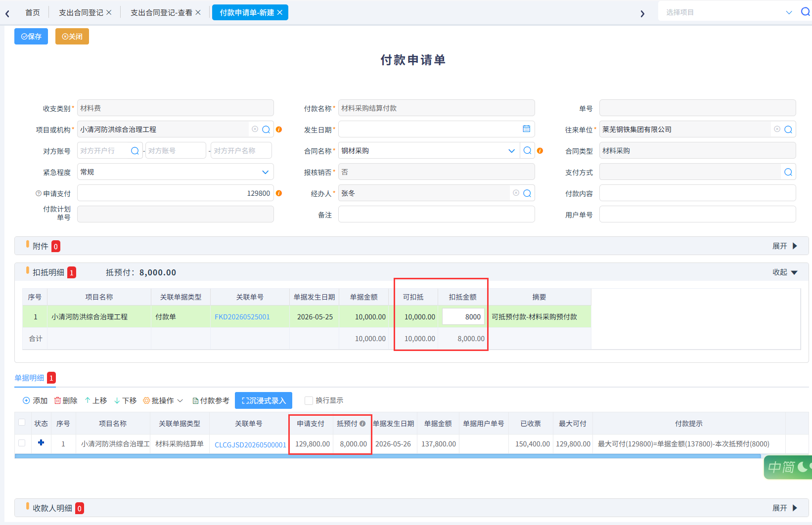Open link FKD20260525001
Image resolution: width=812 pixels, height=525 pixels.
click(242, 317)
